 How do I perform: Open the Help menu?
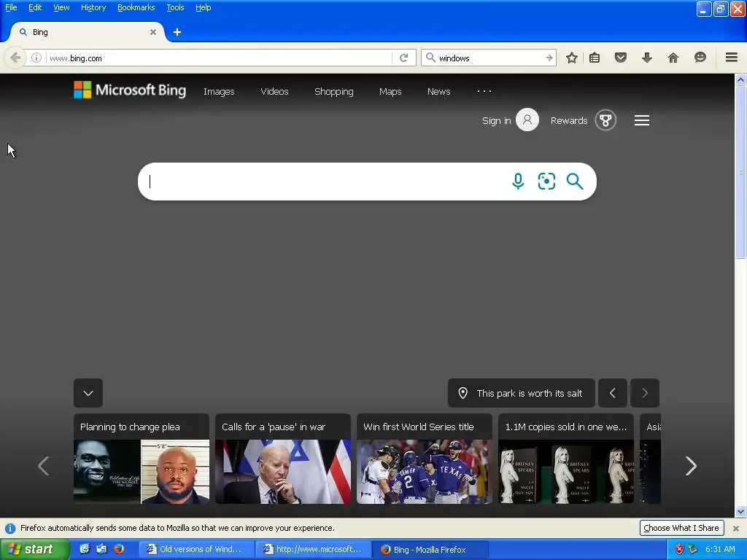204,7
